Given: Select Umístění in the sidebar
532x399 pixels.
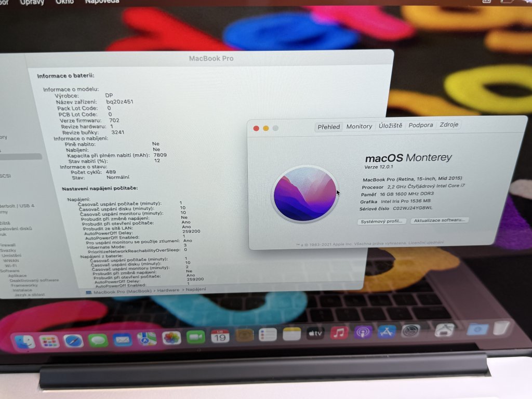Looking at the screenshot, I should point(11,256).
